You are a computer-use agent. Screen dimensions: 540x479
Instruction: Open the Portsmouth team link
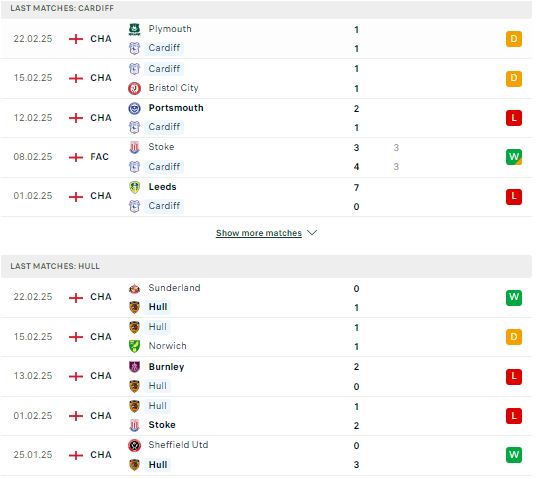pyautogui.click(x=176, y=108)
